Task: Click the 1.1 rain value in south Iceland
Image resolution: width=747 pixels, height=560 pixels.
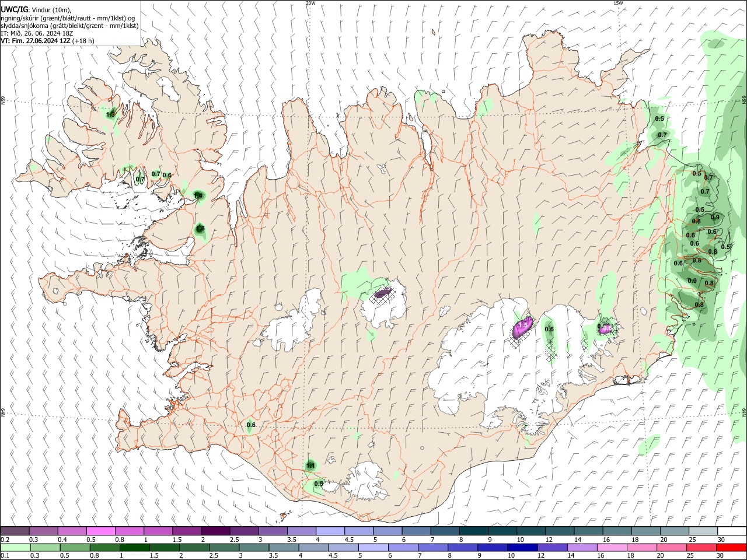Action: (310, 466)
